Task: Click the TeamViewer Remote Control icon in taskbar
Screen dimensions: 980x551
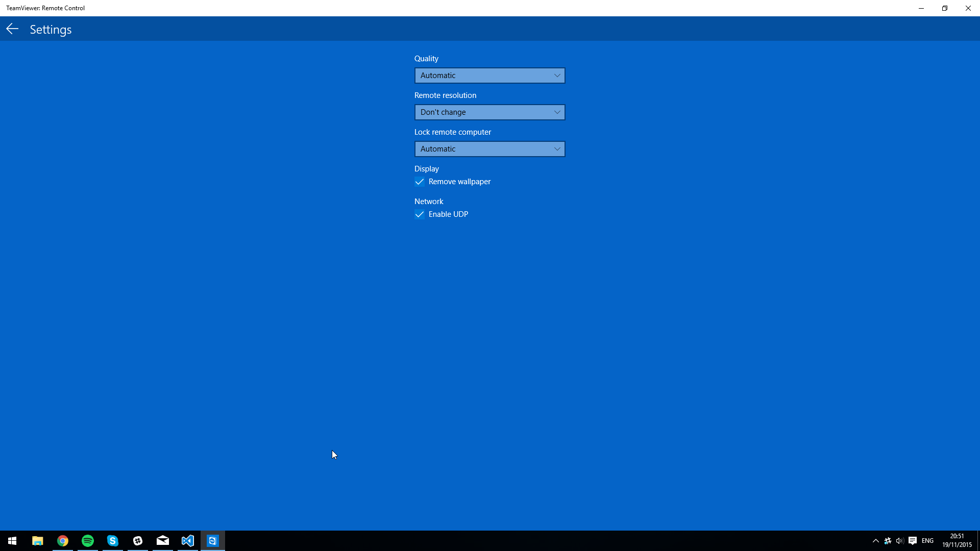Action: pos(213,541)
